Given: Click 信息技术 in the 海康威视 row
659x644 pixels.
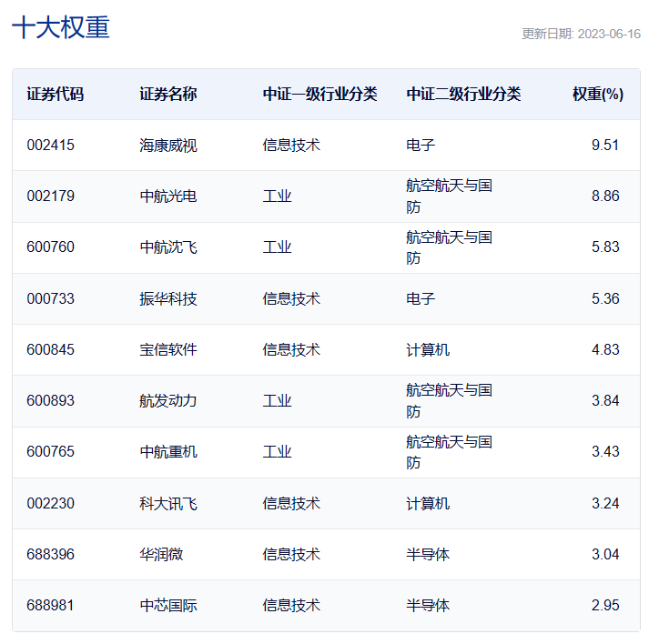Looking at the screenshot, I should pos(291,146).
